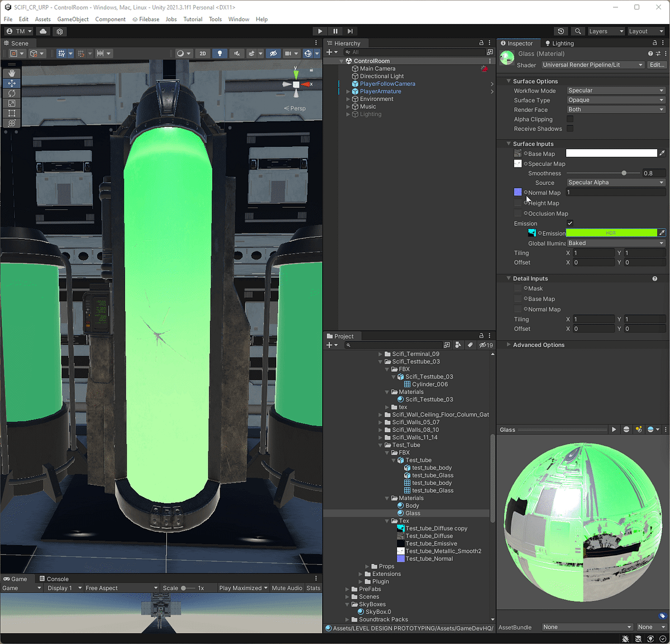The width and height of the screenshot is (670, 644).
Task: Expand the PlayerArmature hierarchy item
Action: pos(348,92)
